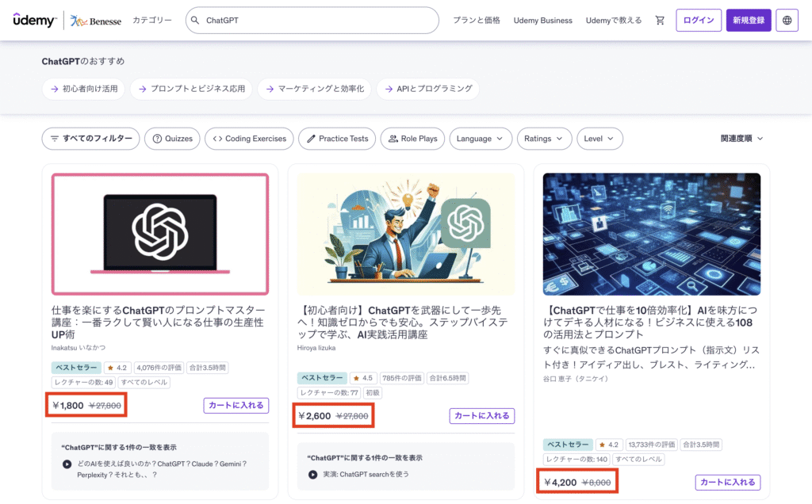Click the search magnifier icon
This screenshot has height=504, width=812.
[194, 21]
